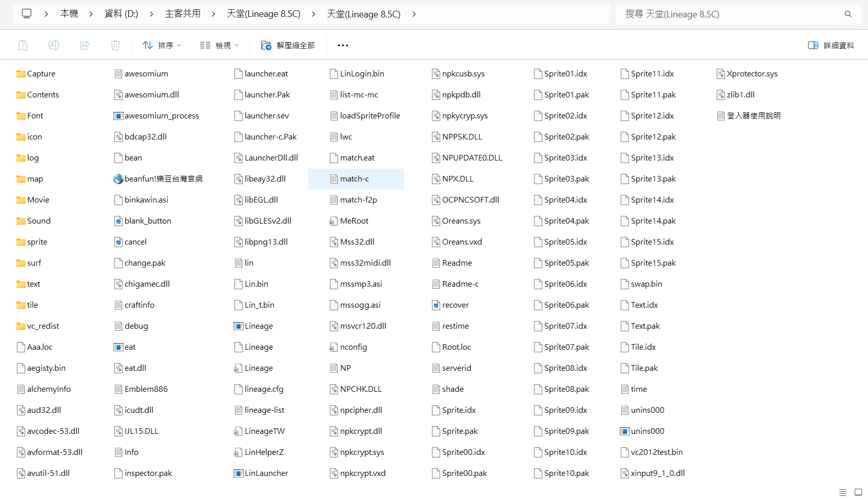868x500 pixels.
Task: Click the LinLauncher application icon
Action: coord(239,473)
